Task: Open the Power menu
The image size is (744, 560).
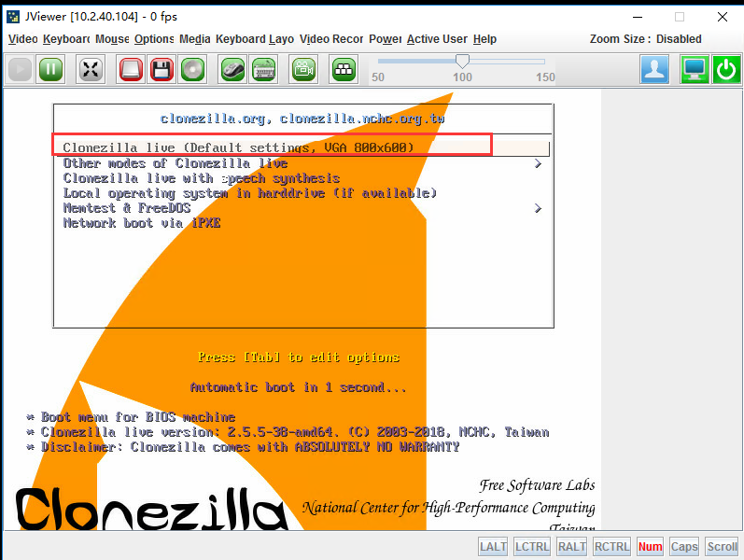Action: [x=386, y=39]
